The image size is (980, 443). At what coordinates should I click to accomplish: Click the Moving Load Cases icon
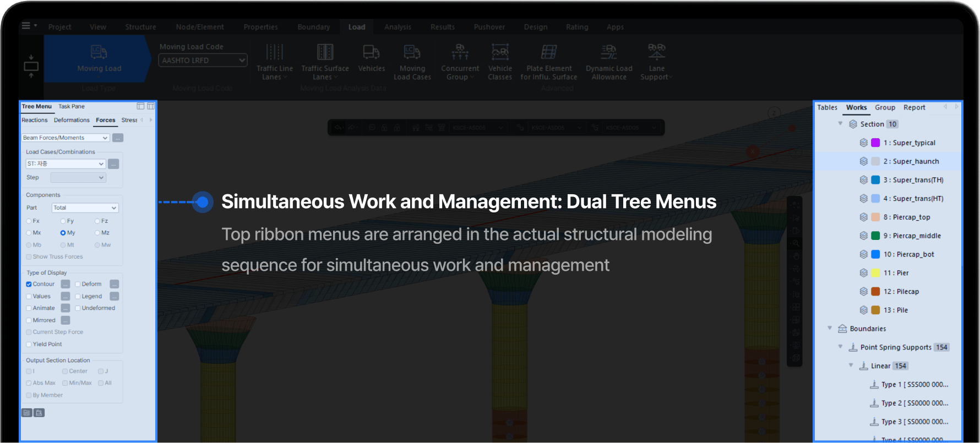coord(412,53)
